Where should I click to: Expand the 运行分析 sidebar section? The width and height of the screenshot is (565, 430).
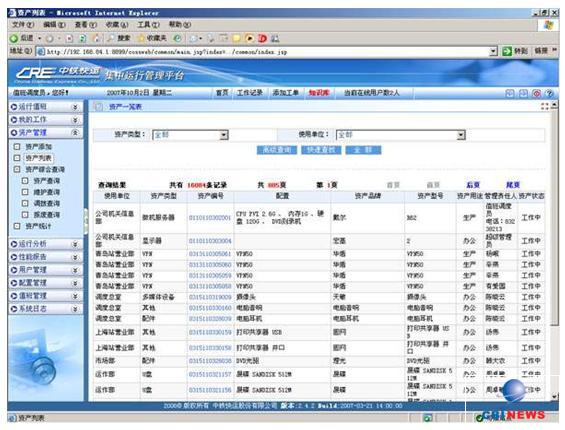[45, 244]
